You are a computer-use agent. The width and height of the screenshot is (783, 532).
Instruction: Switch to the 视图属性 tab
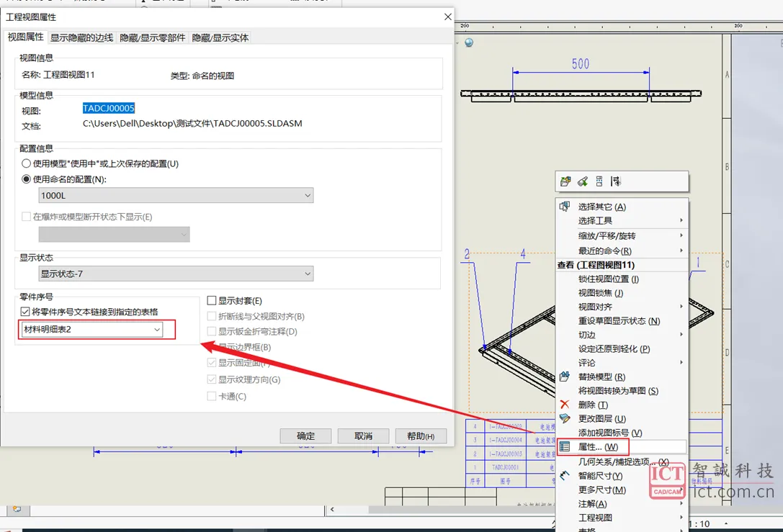coord(25,37)
